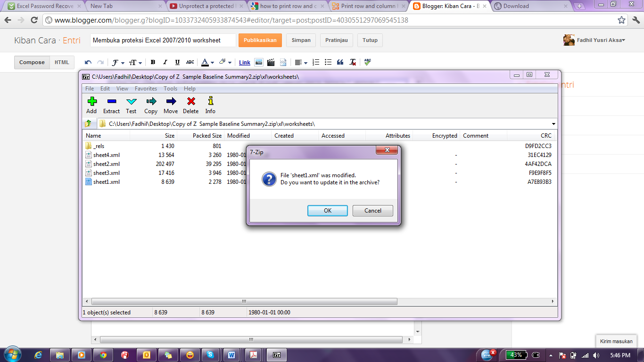Click the redo arrow in Blogger editor
The image size is (644, 362).
(x=100, y=62)
